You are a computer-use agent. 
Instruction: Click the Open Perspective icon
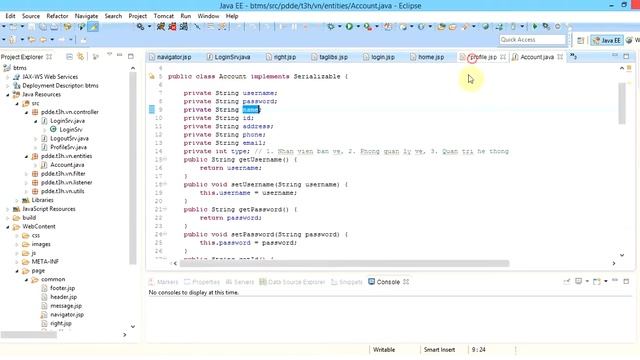580,40
